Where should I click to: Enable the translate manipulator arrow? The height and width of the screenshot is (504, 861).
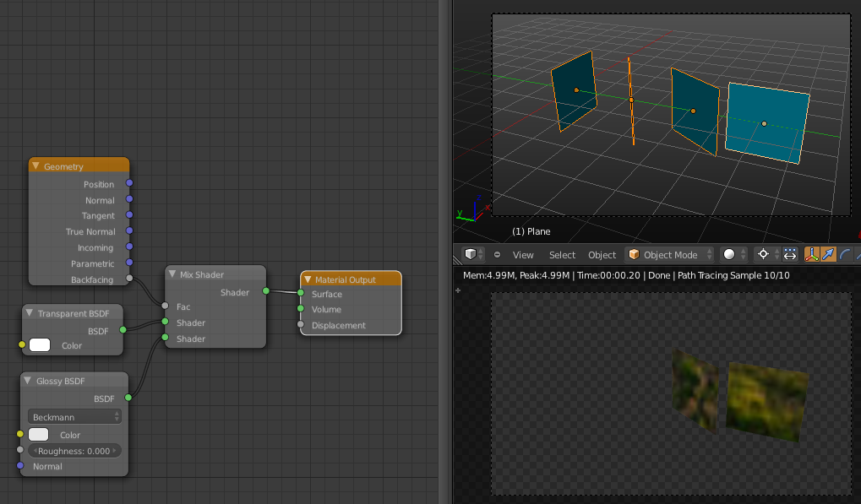click(828, 254)
